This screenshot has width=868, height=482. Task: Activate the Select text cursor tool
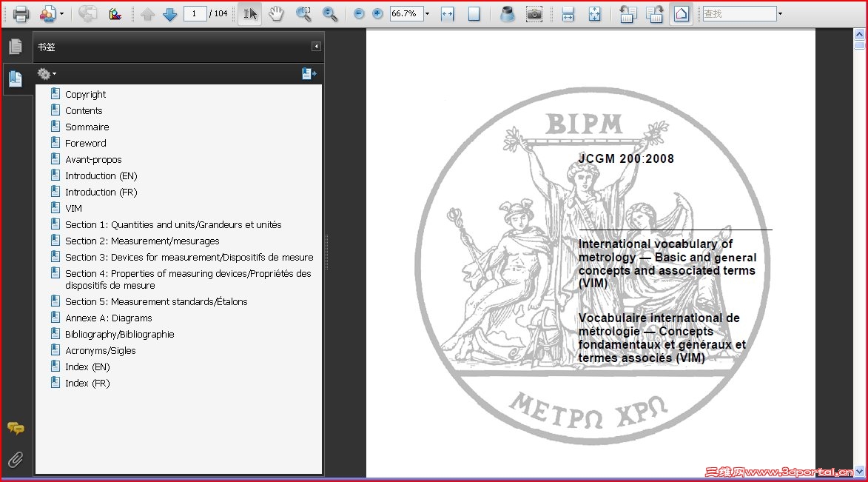point(250,14)
